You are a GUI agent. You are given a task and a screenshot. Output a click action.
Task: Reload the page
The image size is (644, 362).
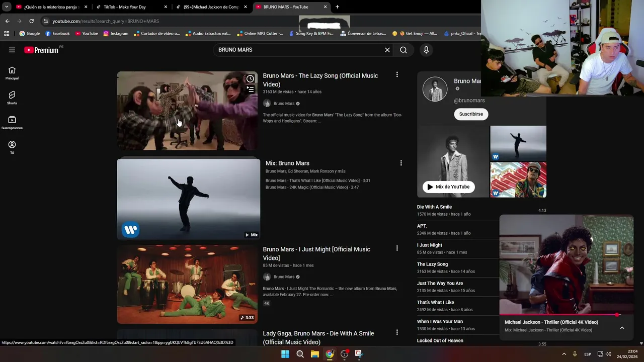tap(31, 21)
